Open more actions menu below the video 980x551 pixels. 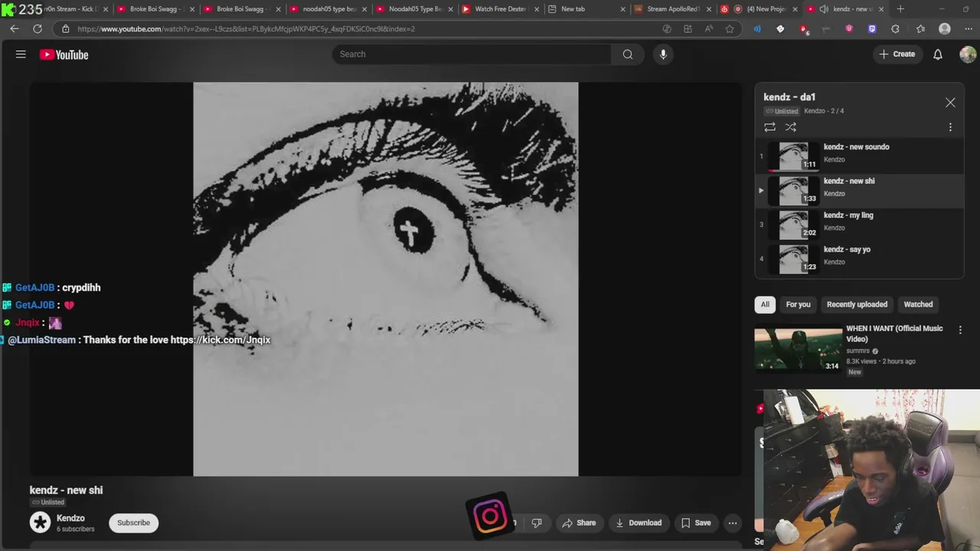(733, 523)
